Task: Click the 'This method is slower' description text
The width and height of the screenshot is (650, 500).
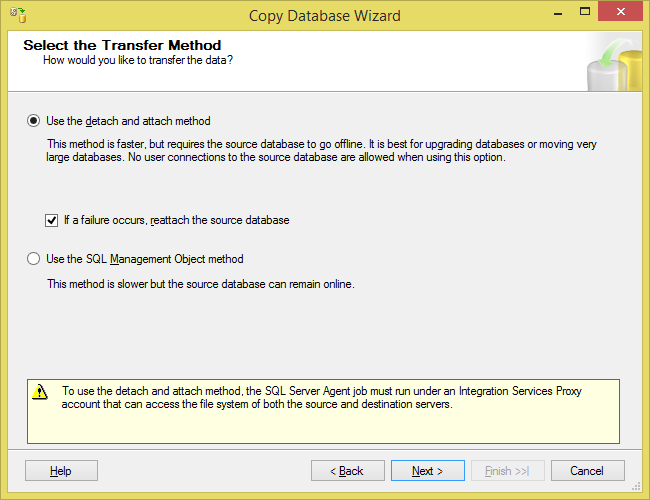Action: (x=200, y=284)
